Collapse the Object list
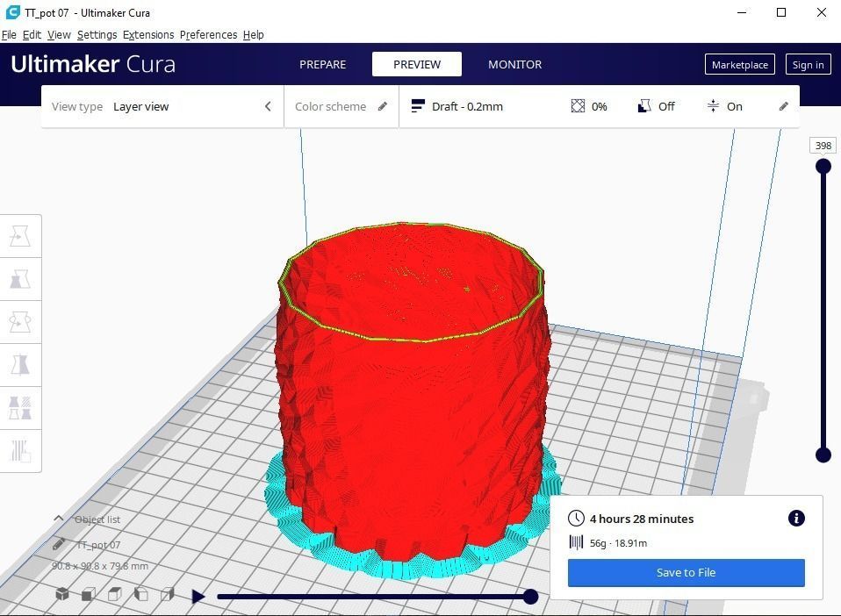This screenshot has width=841, height=616. pos(59,519)
